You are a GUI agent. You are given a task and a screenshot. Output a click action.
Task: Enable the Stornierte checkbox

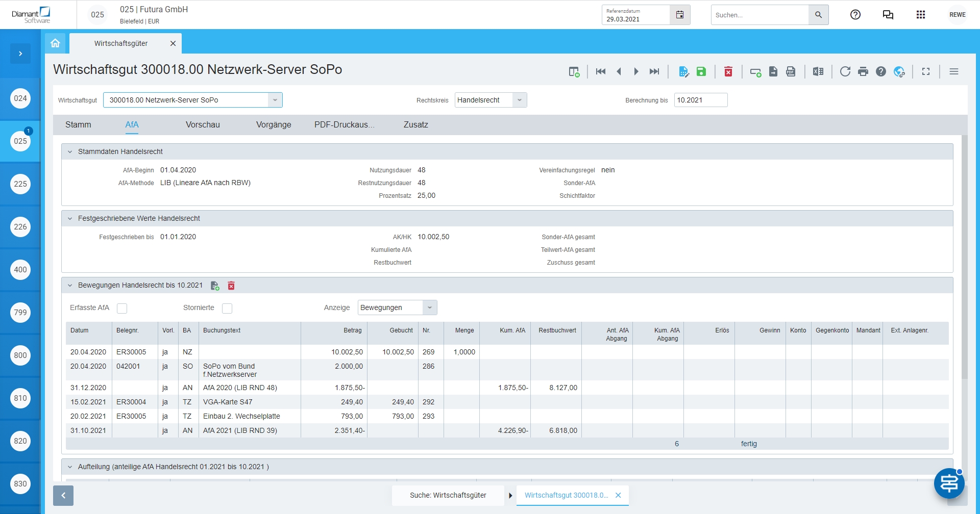point(227,308)
